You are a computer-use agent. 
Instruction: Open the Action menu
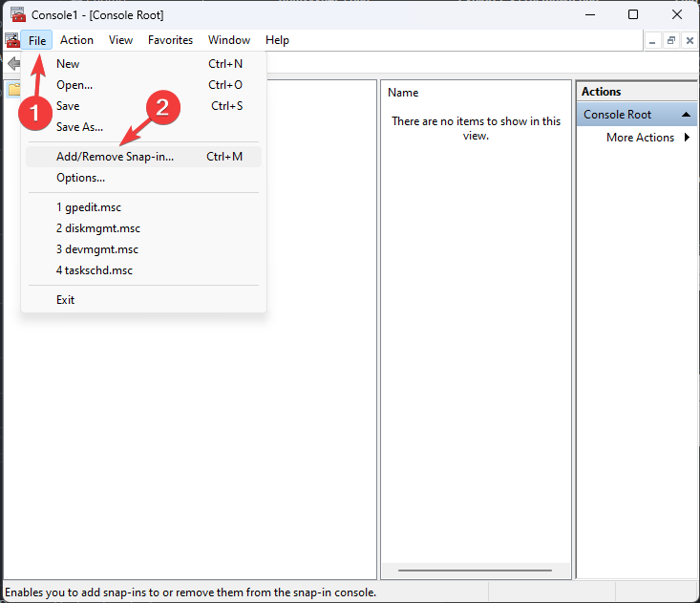coord(76,40)
